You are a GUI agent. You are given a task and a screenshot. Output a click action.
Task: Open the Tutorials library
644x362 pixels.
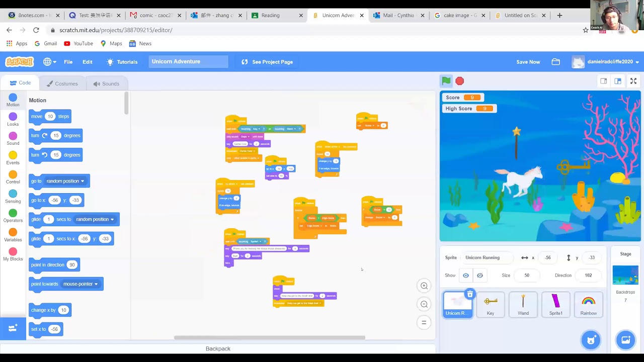122,62
